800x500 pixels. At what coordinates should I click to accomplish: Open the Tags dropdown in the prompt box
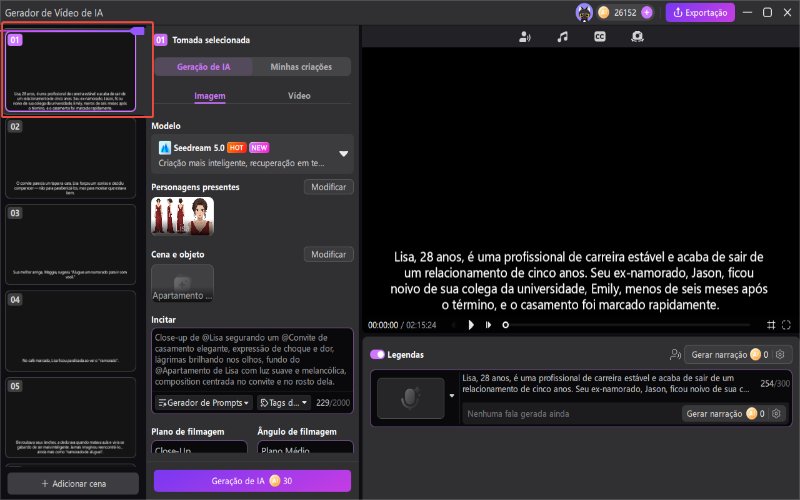point(283,403)
